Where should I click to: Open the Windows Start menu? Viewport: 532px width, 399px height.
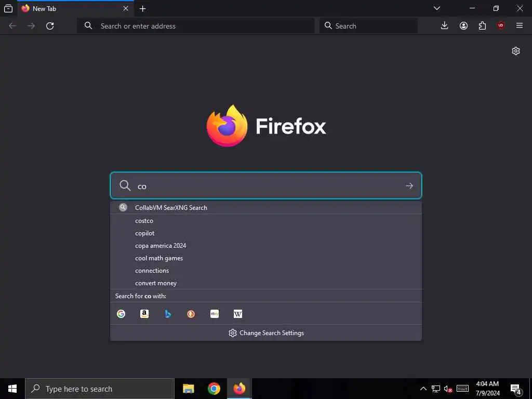pos(12,389)
